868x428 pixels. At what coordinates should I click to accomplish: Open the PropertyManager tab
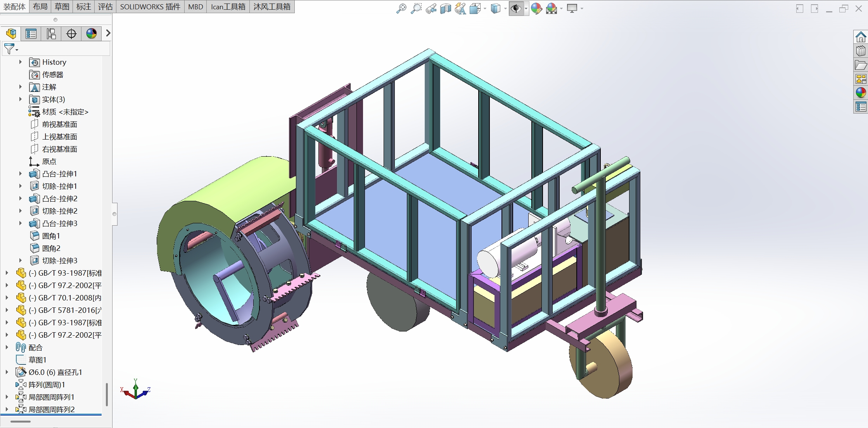coord(31,34)
